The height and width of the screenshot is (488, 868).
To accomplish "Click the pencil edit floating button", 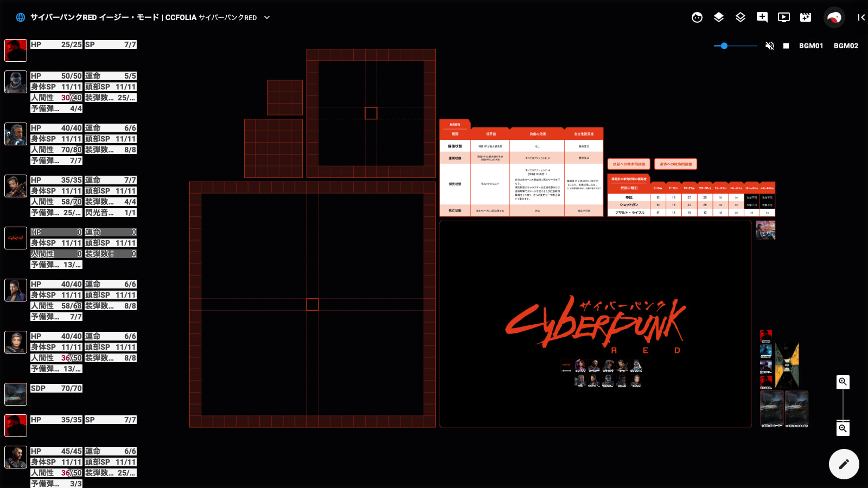I will (x=844, y=464).
